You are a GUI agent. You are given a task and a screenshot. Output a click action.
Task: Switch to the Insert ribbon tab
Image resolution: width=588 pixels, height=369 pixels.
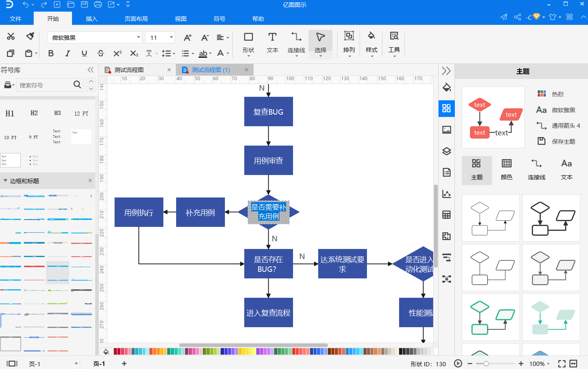coord(92,19)
